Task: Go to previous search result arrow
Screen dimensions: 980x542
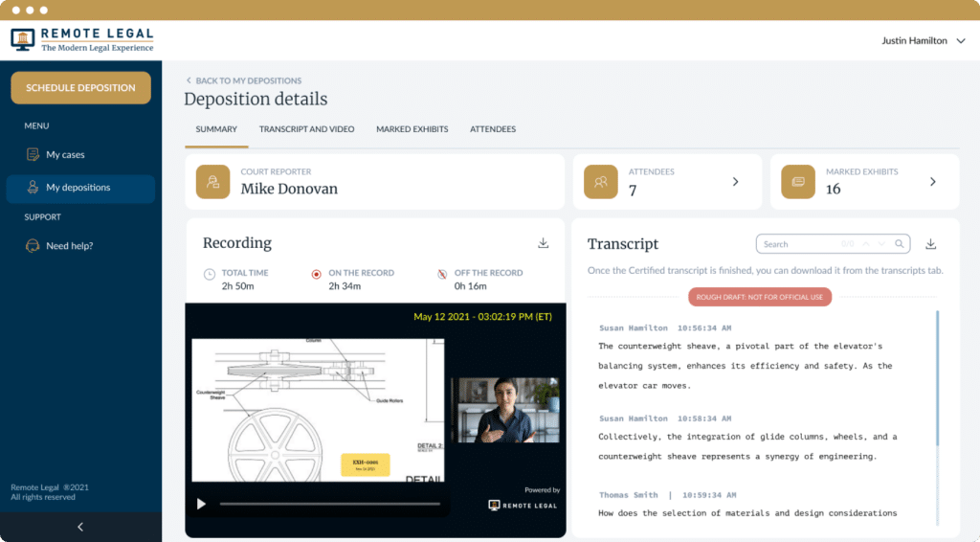Action: [865, 244]
